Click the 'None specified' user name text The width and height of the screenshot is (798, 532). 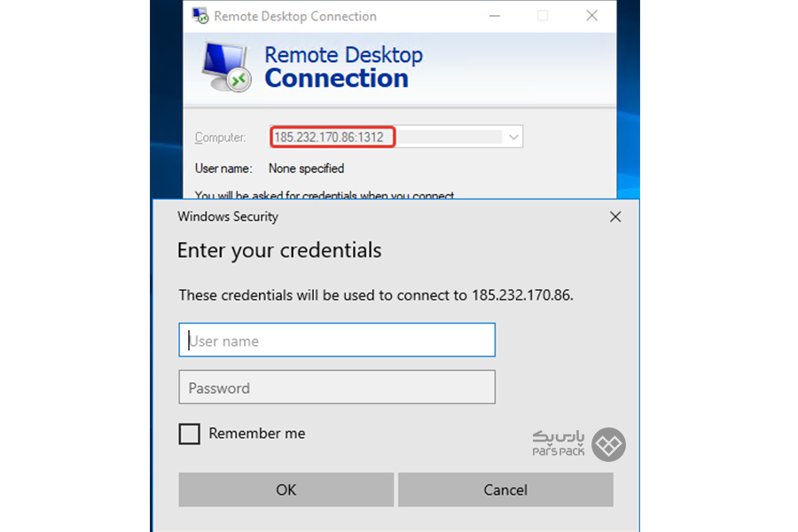[307, 168]
